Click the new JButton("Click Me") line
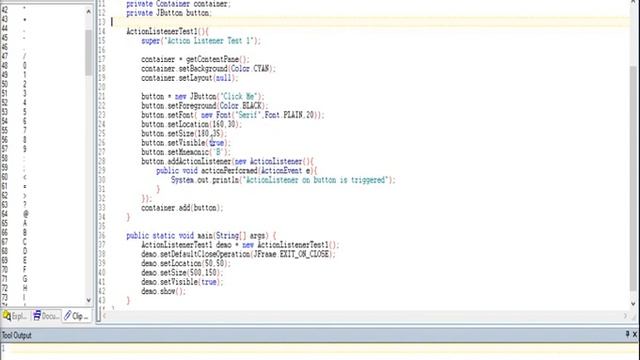The image size is (640, 360). (x=203, y=97)
